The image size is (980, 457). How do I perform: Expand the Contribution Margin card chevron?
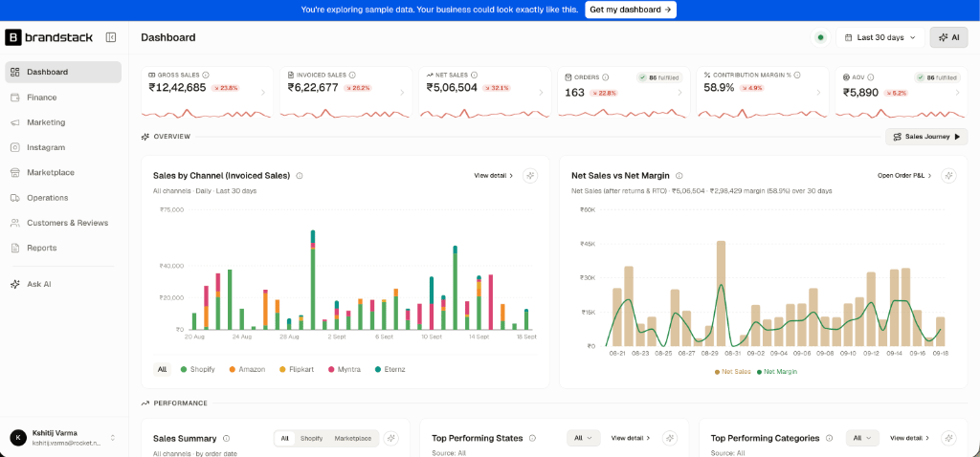pyautogui.click(x=818, y=93)
